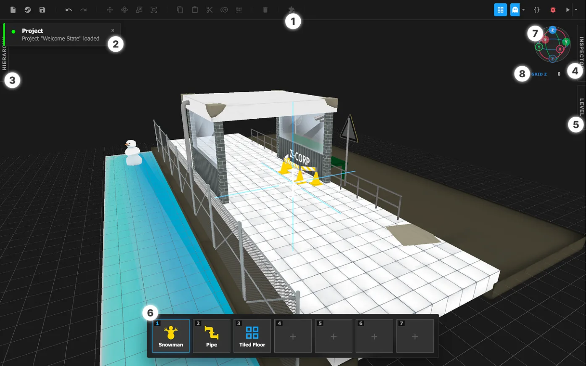
Task: Expand the ghost button dropdown arrow
Action: pyautogui.click(x=524, y=10)
